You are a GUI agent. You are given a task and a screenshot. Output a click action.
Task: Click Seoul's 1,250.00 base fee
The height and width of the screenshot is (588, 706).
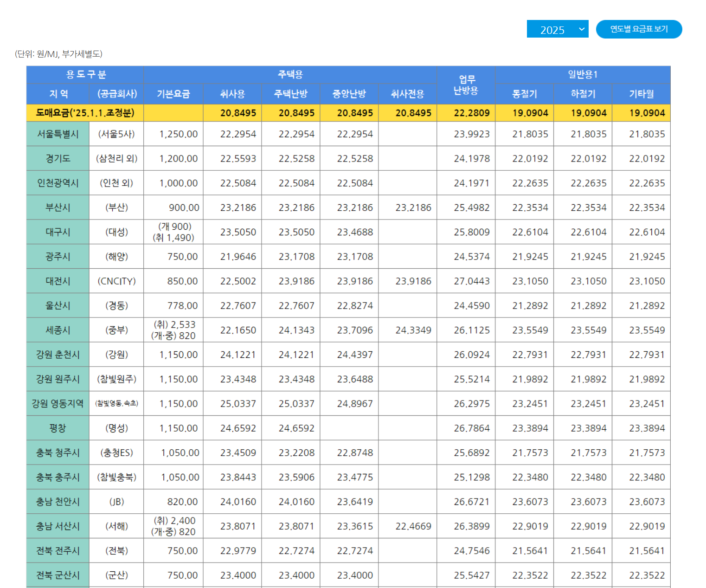[178, 134]
